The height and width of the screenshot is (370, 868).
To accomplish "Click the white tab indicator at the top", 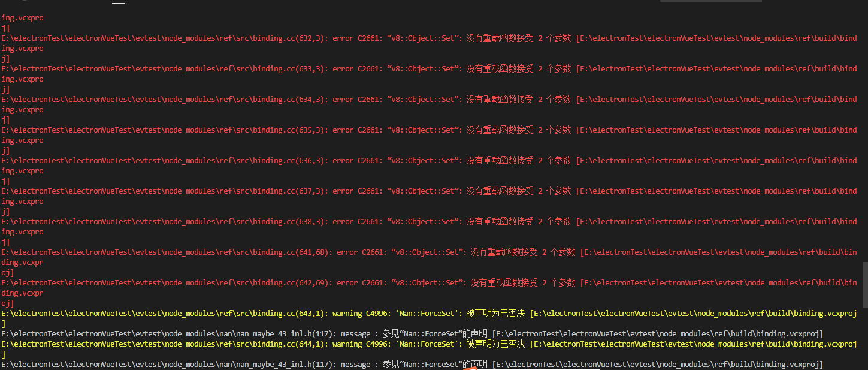I will (118, 2).
